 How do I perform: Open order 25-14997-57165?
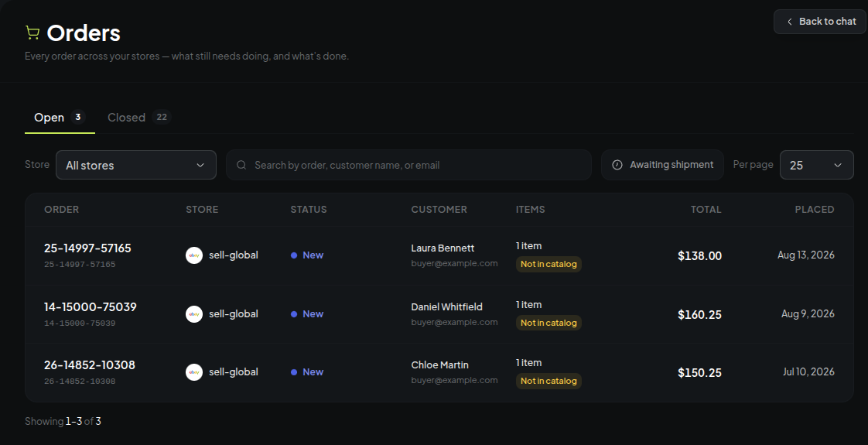point(87,248)
